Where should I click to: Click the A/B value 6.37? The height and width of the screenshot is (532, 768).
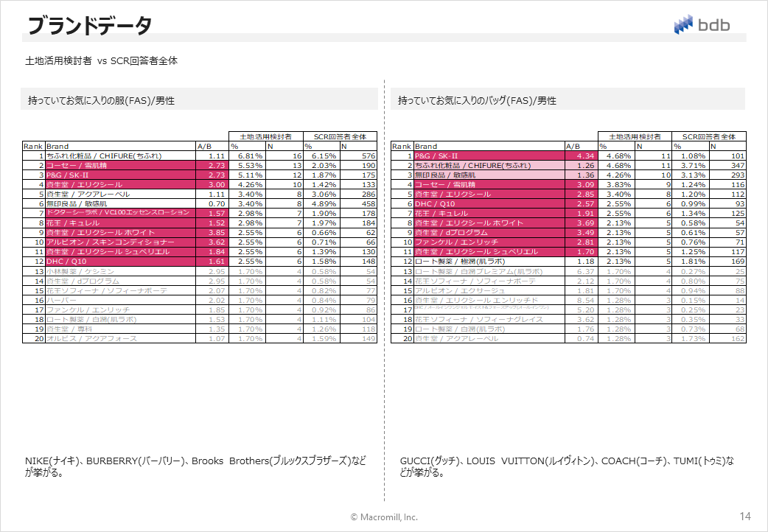pos(582,271)
